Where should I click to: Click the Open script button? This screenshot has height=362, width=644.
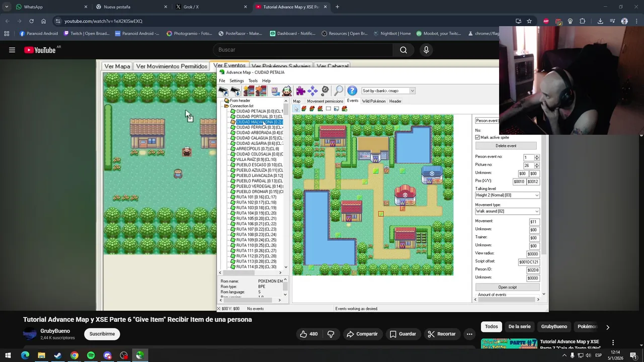coord(507,287)
